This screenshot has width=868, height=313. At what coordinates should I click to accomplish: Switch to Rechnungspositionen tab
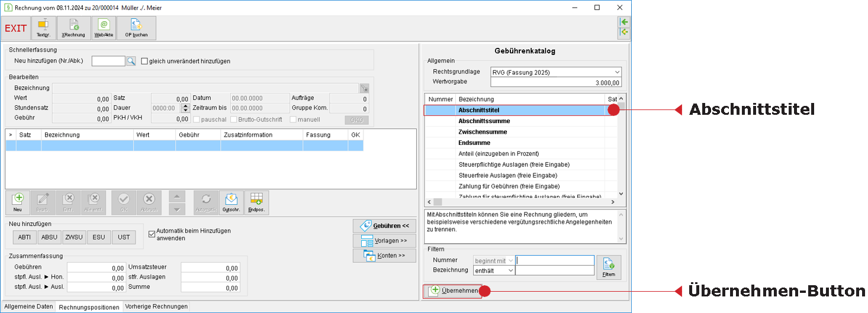coord(89,307)
